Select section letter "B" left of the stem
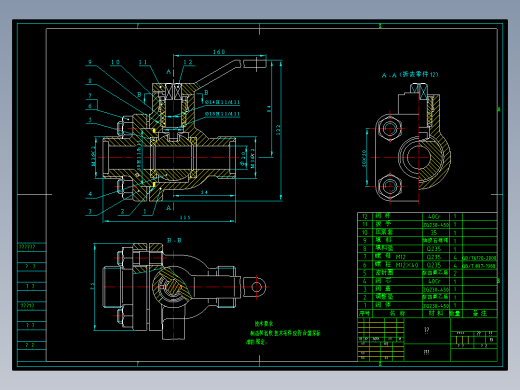The image size is (520, 390). [139, 95]
